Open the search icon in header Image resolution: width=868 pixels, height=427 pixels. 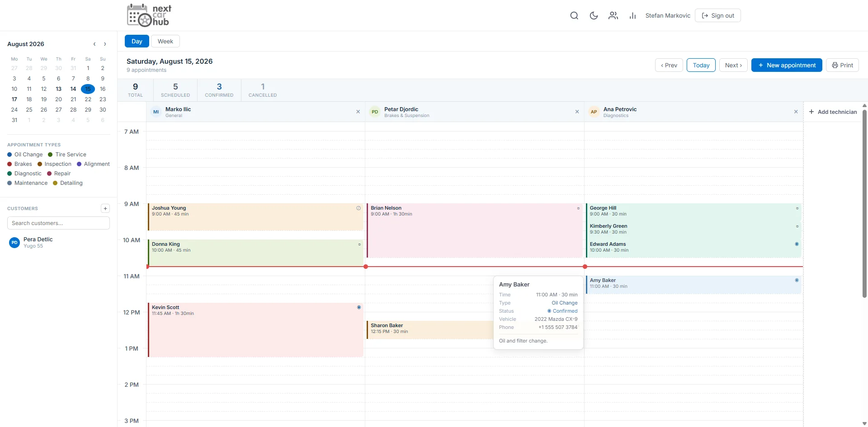(574, 15)
